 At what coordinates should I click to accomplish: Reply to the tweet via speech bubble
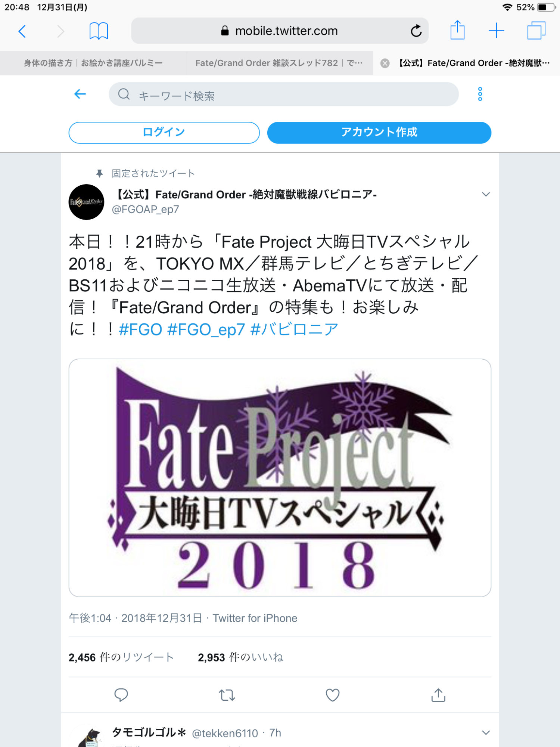pyautogui.click(x=121, y=695)
